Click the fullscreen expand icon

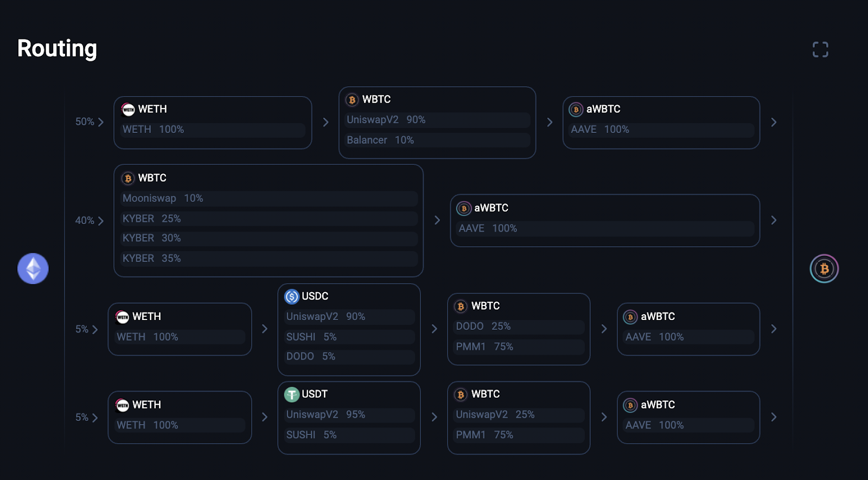tap(820, 49)
